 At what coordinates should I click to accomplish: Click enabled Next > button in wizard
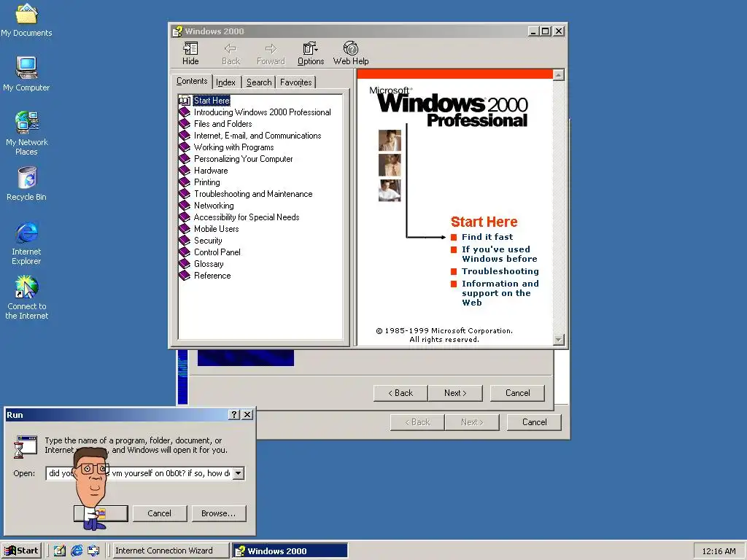455,393
